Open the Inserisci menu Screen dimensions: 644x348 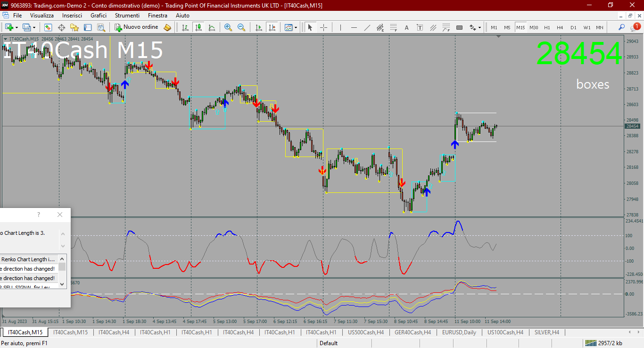72,16
